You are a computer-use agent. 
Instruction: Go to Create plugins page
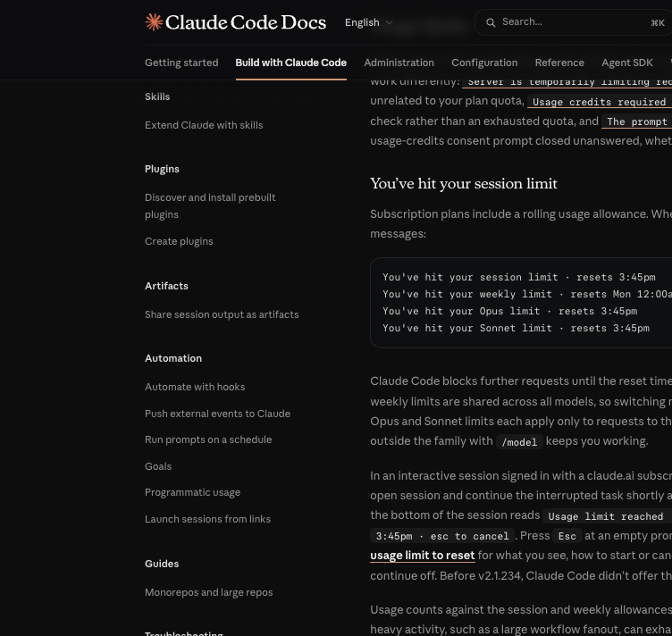179,241
